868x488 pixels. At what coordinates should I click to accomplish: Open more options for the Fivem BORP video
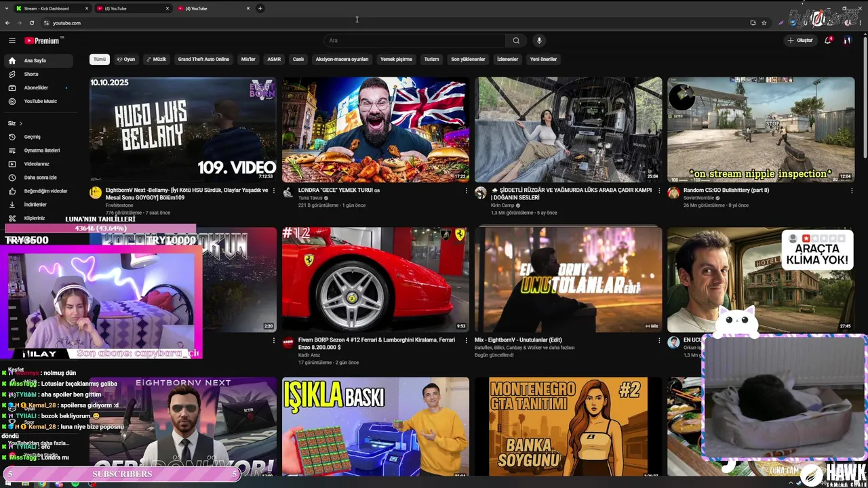[467, 341]
